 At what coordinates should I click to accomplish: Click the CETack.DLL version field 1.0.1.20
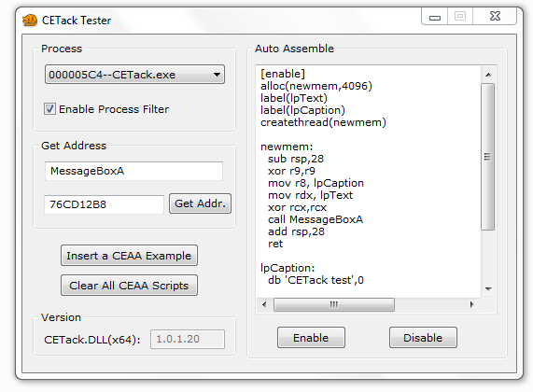coord(188,339)
